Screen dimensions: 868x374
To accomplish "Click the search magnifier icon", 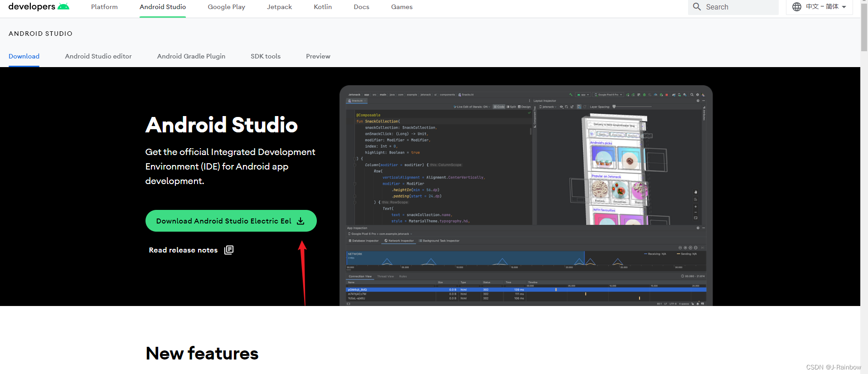I will pyautogui.click(x=697, y=7).
